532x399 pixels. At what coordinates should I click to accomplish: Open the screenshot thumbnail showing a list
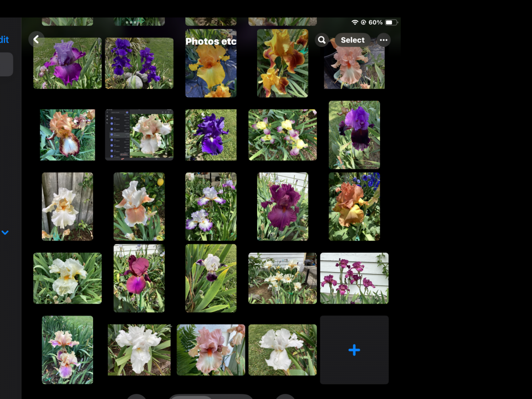click(139, 135)
